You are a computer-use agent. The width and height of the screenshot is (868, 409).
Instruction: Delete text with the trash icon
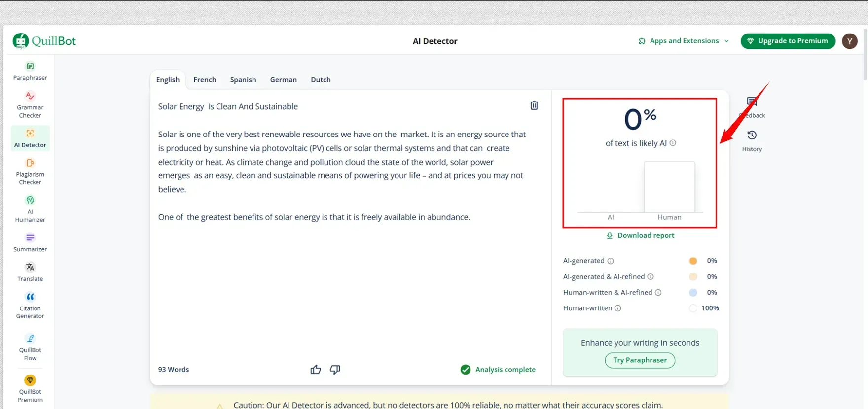click(x=534, y=105)
